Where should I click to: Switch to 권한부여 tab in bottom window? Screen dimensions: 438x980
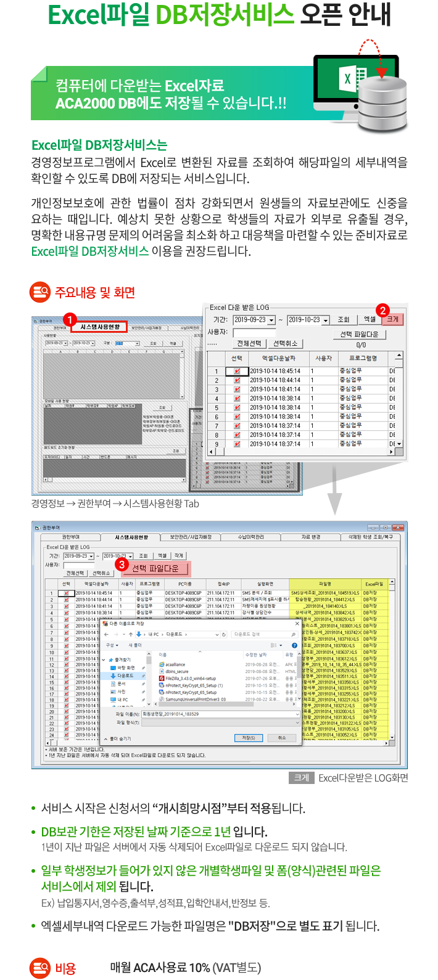point(70,537)
